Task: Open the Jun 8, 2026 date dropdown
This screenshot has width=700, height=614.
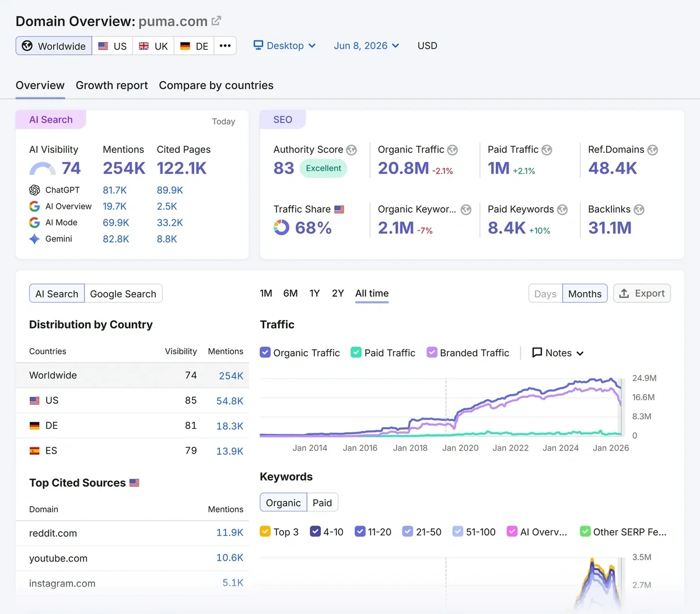Action: (x=366, y=45)
